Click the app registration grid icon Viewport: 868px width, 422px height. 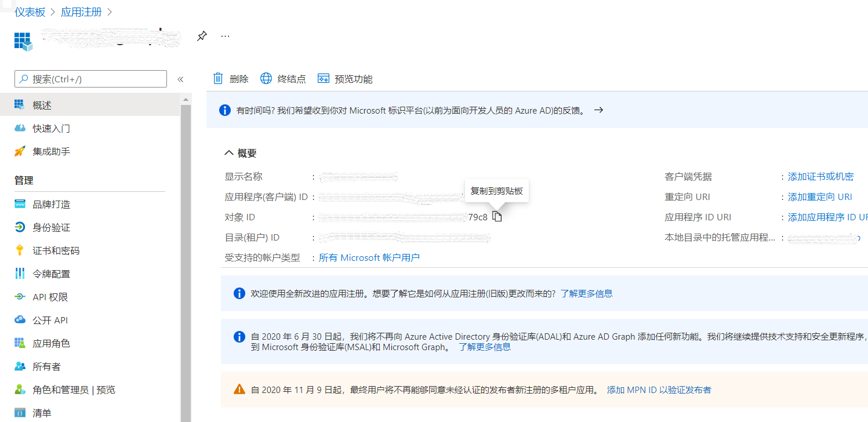(22, 41)
